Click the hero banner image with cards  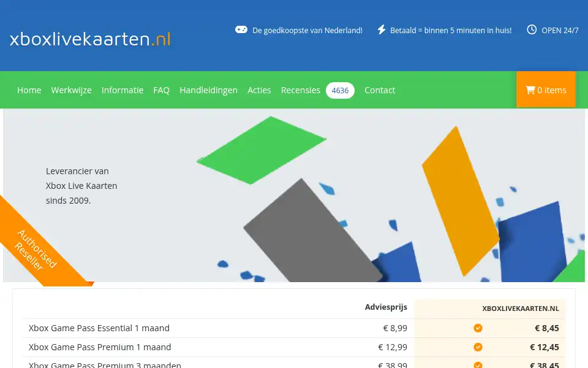point(293,195)
